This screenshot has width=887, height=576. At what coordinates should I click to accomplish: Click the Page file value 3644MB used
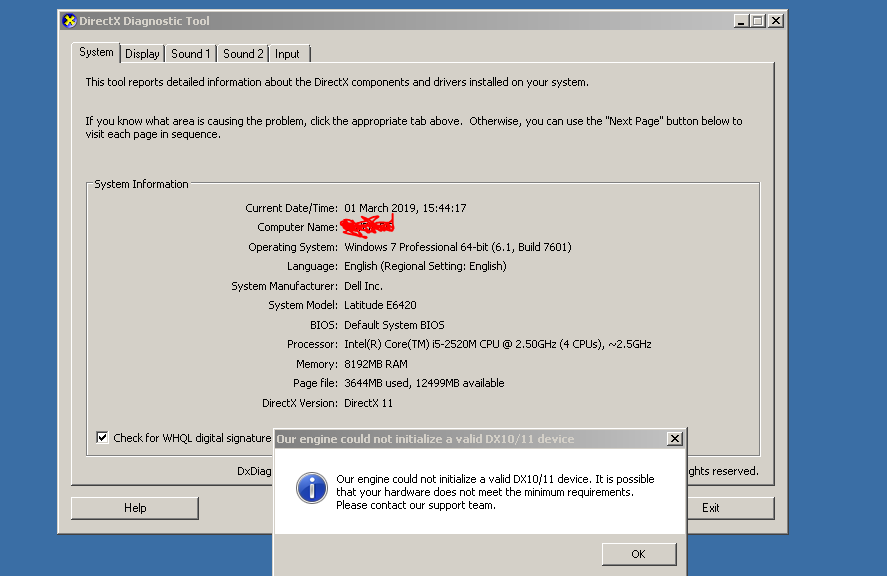[x=424, y=383]
